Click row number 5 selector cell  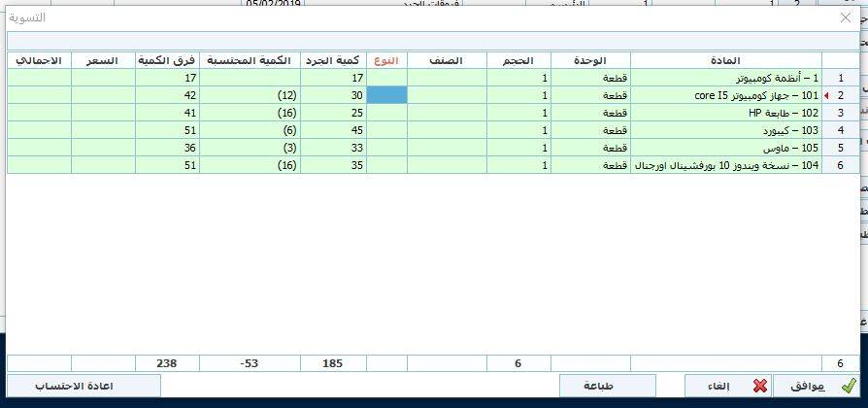point(841,148)
